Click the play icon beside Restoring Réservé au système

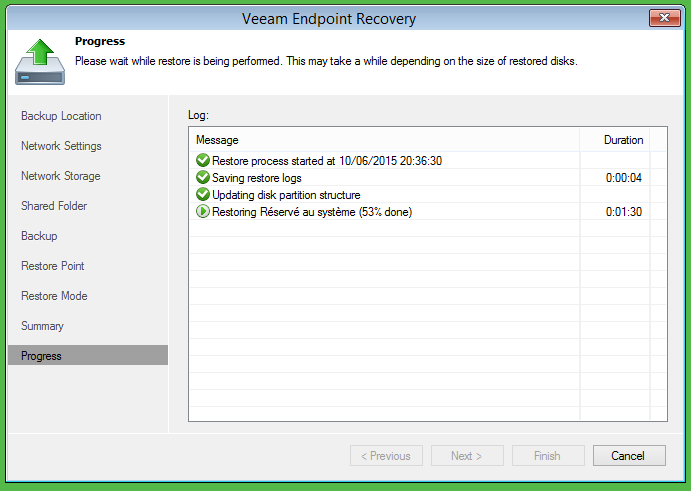coord(203,212)
